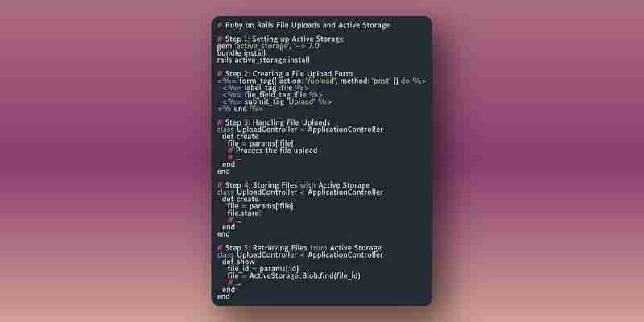The width and height of the screenshot is (644, 322).
Task: Click the title comment "Ruby on Rails File Uploads and Active Storage"
Action: [303, 26]
